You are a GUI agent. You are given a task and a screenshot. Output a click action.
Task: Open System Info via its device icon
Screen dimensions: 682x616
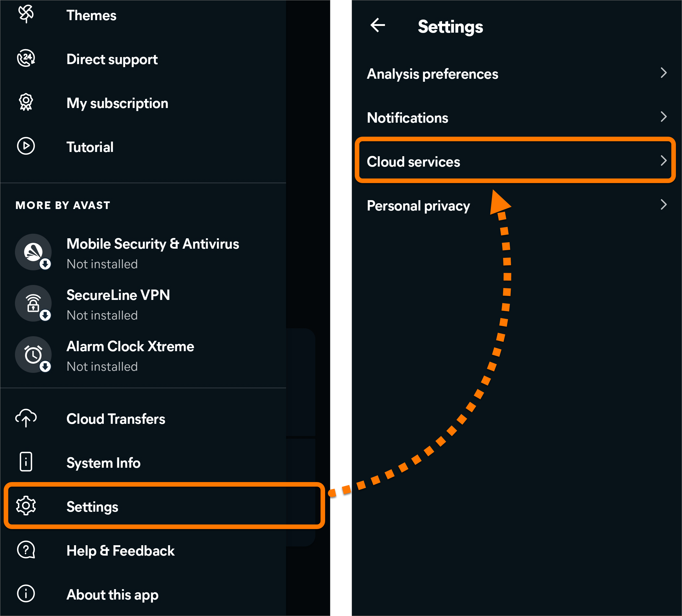tap(26, 462)
